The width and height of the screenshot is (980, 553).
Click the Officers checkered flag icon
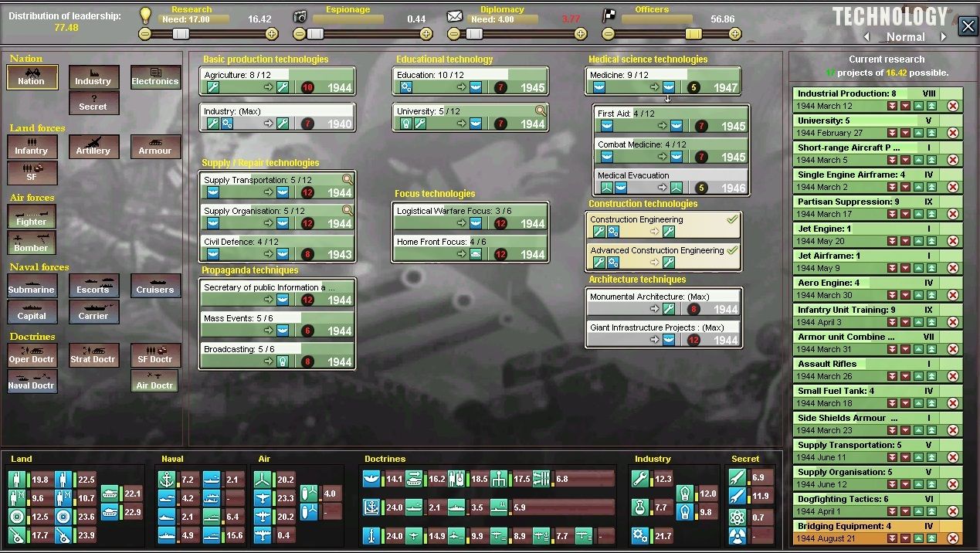click(609, 16)
